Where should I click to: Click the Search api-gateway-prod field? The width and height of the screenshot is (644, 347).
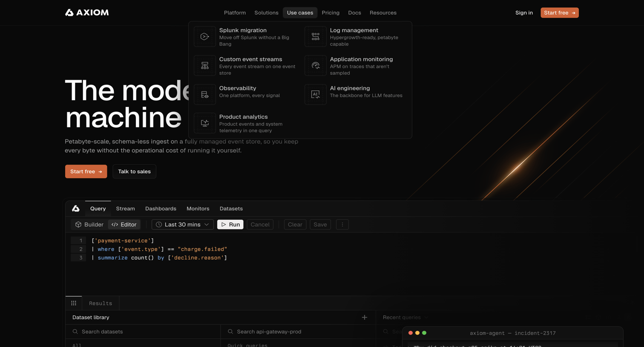tap(298, 332)
